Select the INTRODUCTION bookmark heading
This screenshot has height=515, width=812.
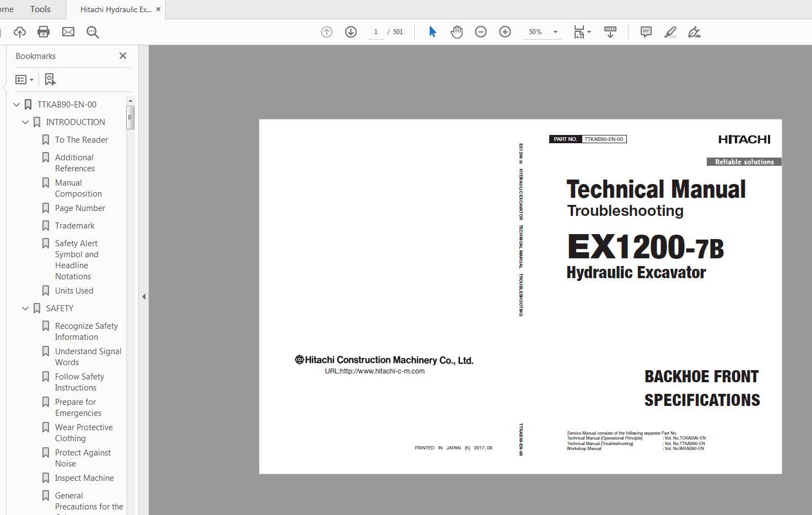[75, 122]
